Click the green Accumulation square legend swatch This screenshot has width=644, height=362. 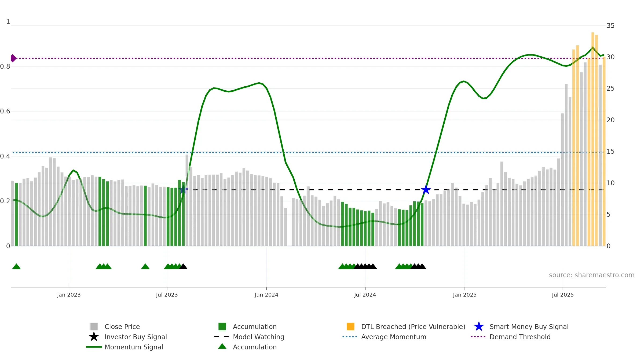[x=222, y=326]
